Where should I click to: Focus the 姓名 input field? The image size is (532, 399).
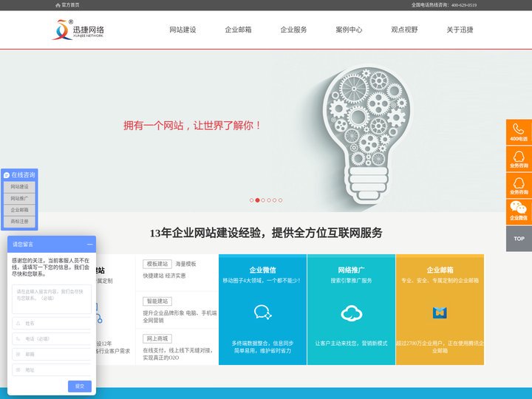(52, 324)
